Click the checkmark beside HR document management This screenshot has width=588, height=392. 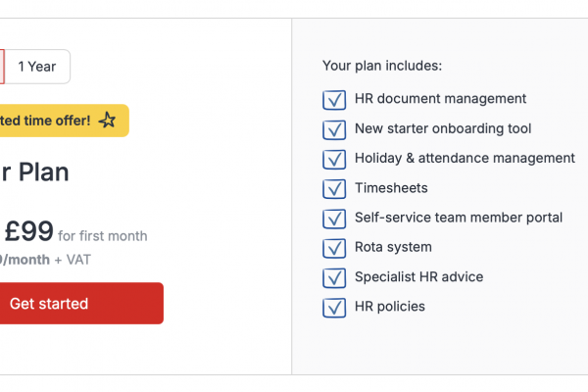coord(334,99)
